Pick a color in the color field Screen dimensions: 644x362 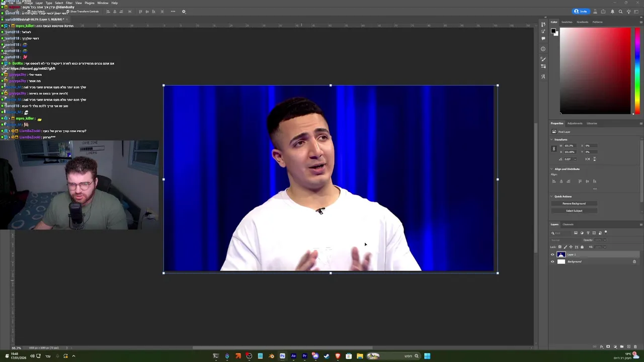595,70
